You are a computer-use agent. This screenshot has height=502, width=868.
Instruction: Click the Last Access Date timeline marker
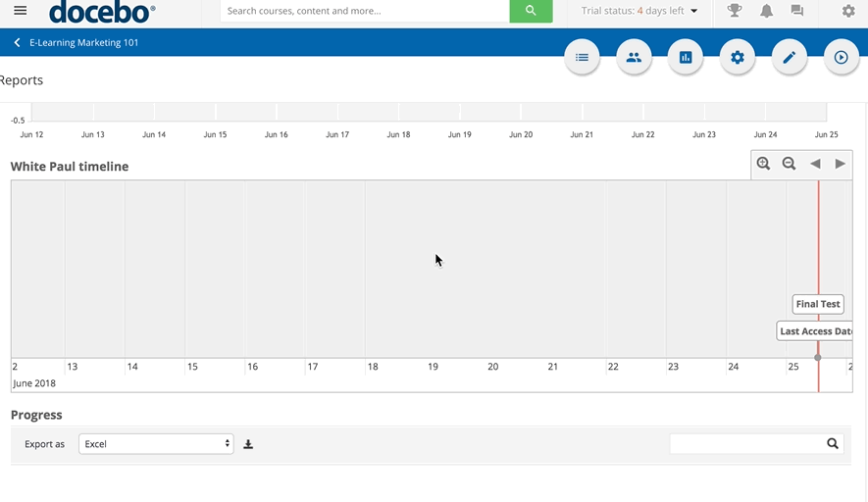point(814,331)
